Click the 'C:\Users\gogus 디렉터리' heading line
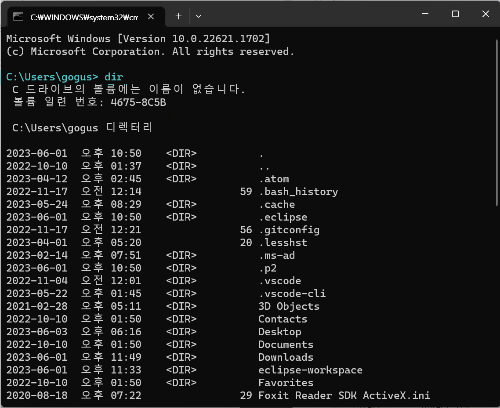Image resolution: width=500 pixels, height=408 pixels. coord(82,128)
